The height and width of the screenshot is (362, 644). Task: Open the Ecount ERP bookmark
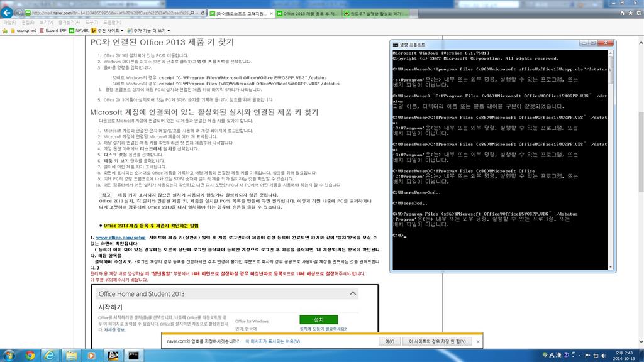tap(53, 31)
